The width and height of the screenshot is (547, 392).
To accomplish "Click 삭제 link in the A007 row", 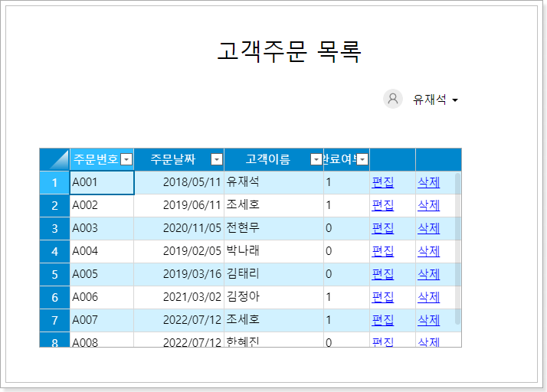I will point(428,320).
